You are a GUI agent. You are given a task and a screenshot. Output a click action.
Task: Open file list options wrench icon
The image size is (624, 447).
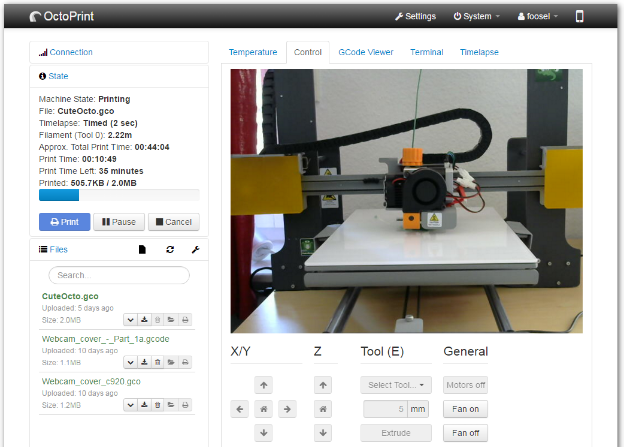coord(195,250)
